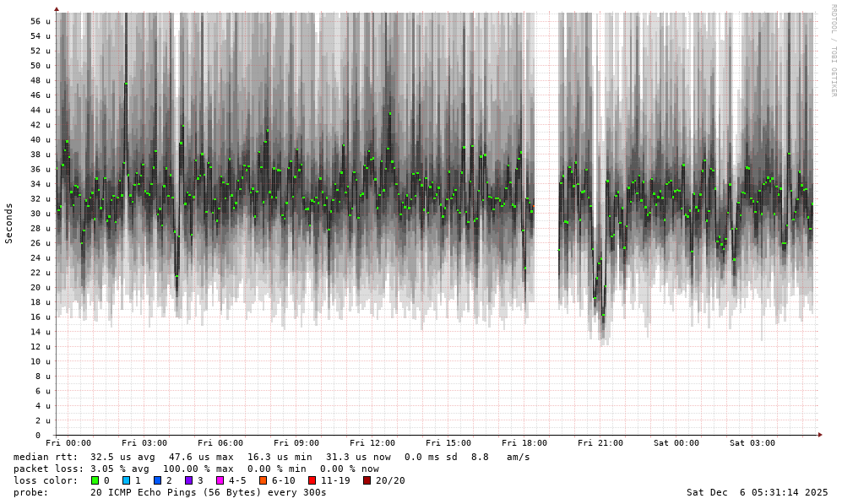Click the bright red legend square

tap(312, 480)
